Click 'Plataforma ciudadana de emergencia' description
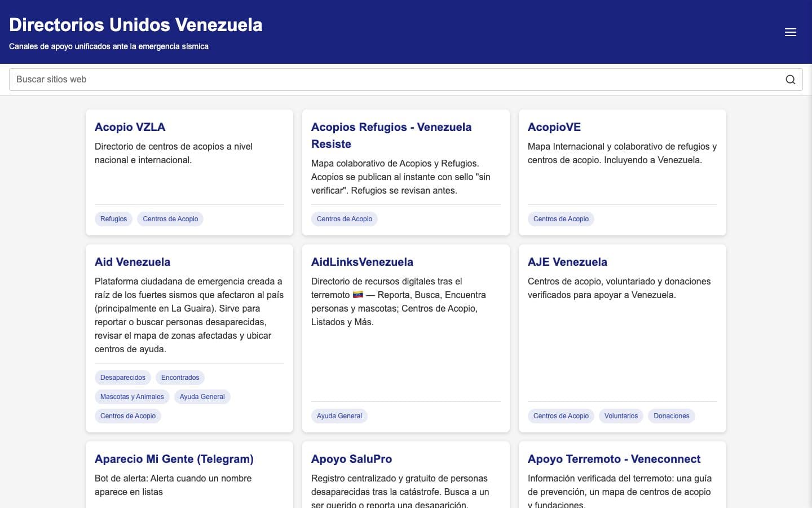The height and width of the screenshot is (508, 812). [189, 315]
